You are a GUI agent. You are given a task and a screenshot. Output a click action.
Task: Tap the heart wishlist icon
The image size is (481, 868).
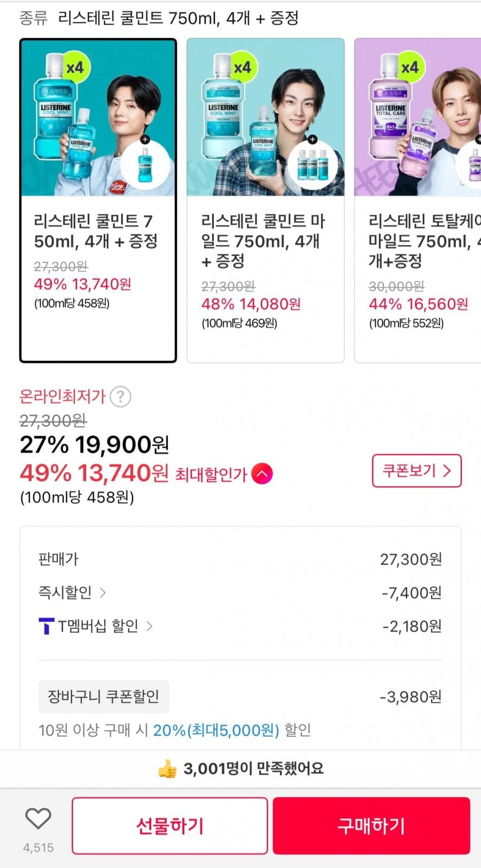pyautogui.click(x=38, y=818)
